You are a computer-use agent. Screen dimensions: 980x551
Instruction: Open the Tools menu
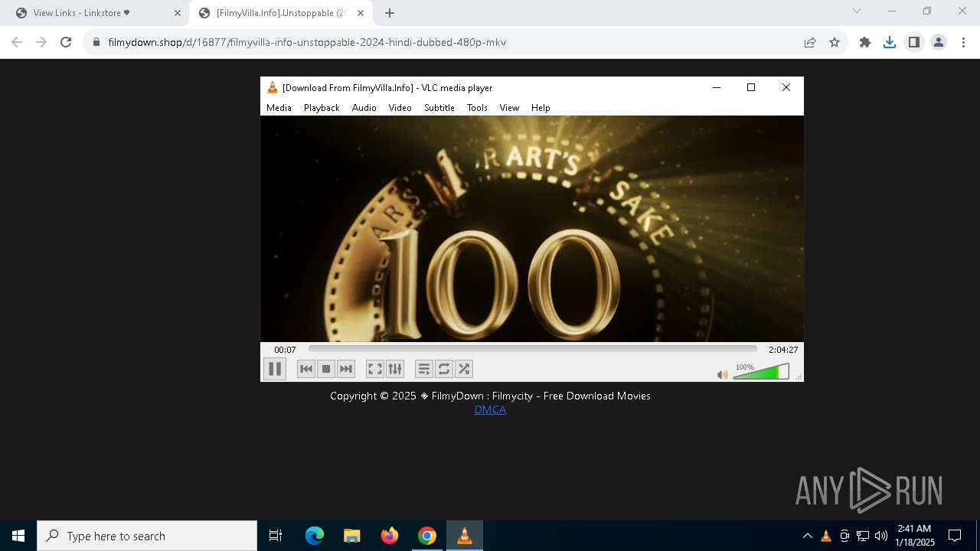pyautogui.click(x=477, y=108)
